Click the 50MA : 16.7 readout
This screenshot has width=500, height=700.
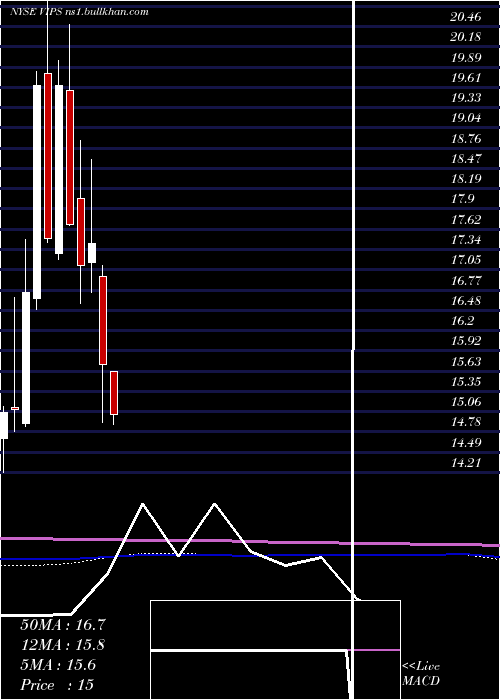(63, 625)
